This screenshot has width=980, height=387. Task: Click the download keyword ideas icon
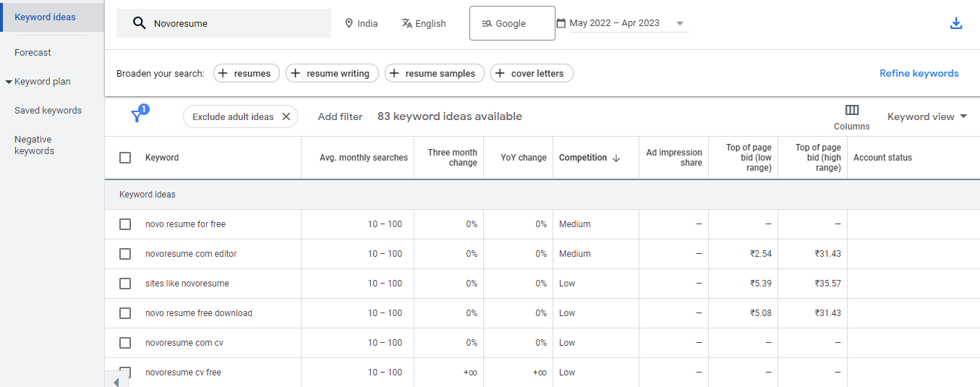point(955,23)
